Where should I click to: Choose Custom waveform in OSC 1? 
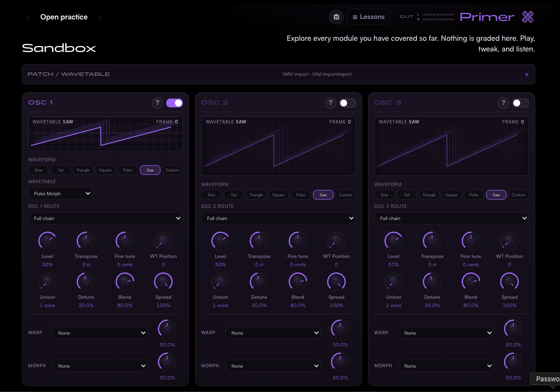tap(173, 170)
